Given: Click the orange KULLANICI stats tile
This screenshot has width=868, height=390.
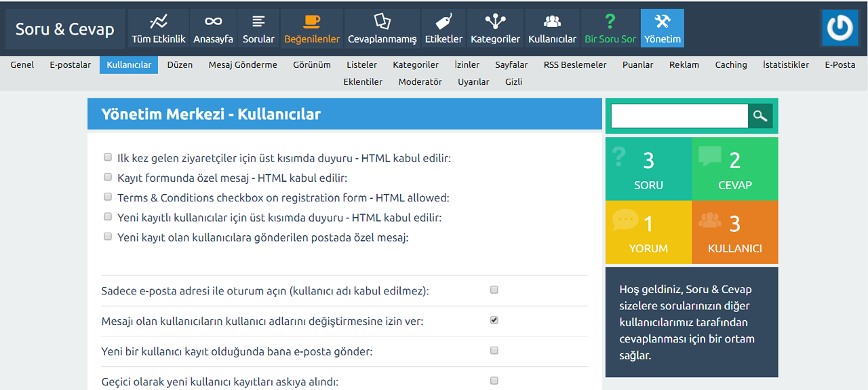Looking at the screenshot, I should 734,232.
